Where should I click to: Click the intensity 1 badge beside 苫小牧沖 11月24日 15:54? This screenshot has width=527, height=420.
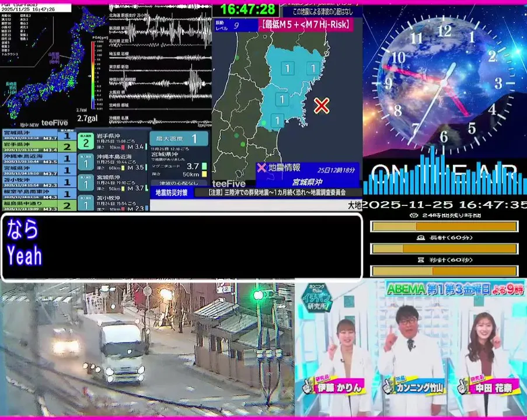pos(86,203)
